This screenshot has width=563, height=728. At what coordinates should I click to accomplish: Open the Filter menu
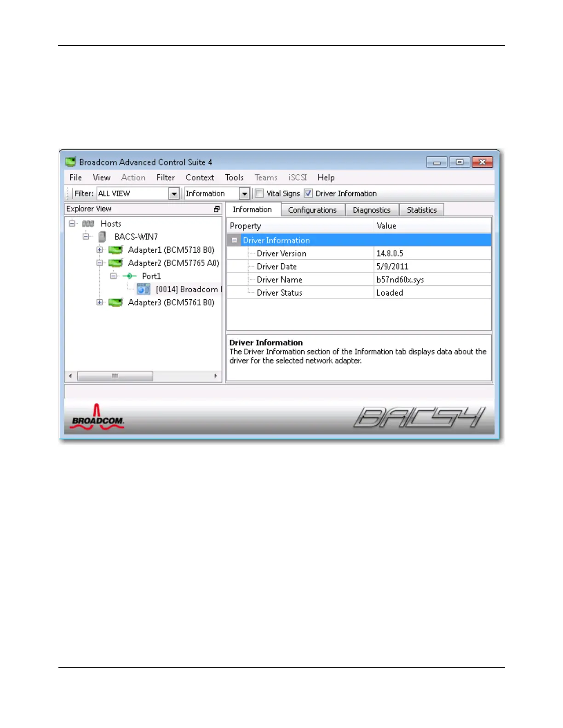[166, 177]
